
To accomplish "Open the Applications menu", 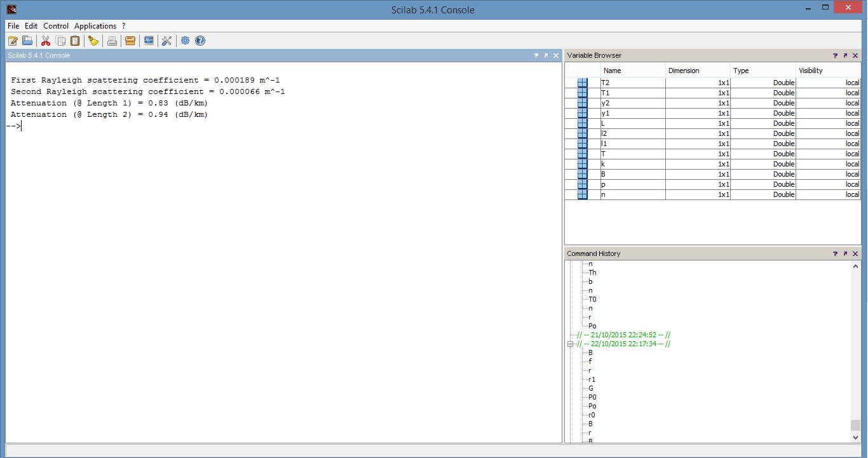I will [x=95, y=26].
